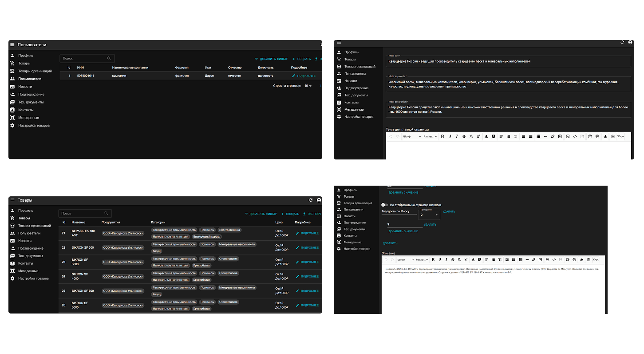The height and width of the screenshot is (354, 644).
Task: Insert a table in the Текст для главной страницы editor
Action: (538, 136)
